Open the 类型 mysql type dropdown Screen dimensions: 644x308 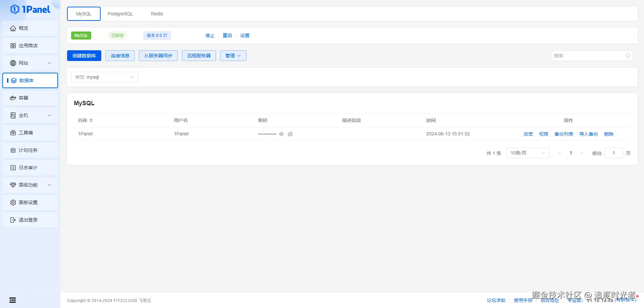click(105, 77)
